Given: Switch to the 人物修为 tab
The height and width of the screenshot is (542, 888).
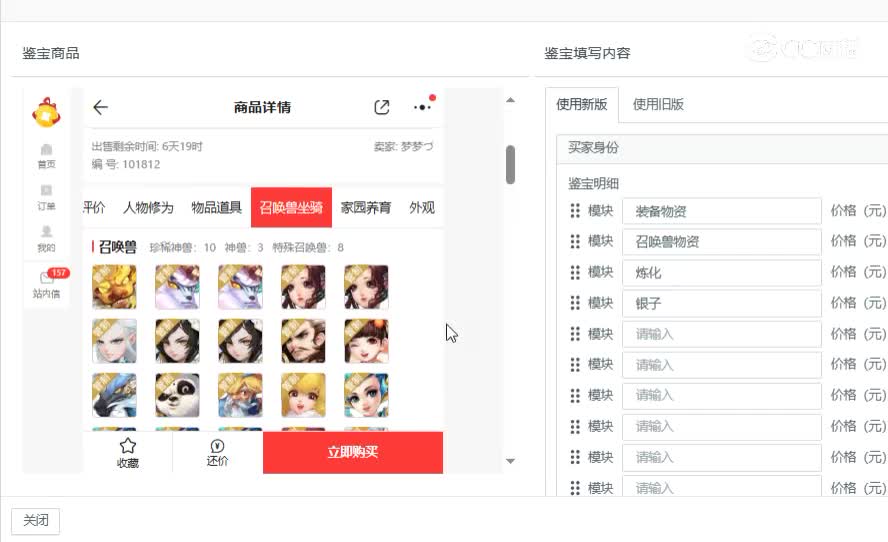Looking at the screenshot, I should (148, 208).
